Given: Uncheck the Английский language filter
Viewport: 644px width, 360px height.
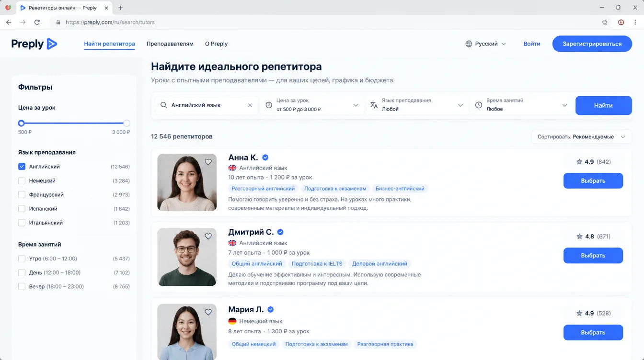Looking at the screenshot, I should [x=22, y=167].
